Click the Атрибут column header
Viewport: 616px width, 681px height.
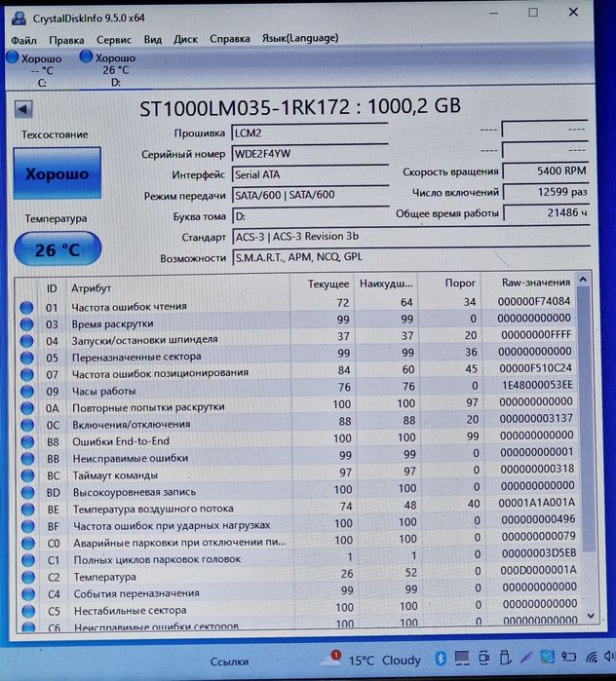click(x=91, y=288)
